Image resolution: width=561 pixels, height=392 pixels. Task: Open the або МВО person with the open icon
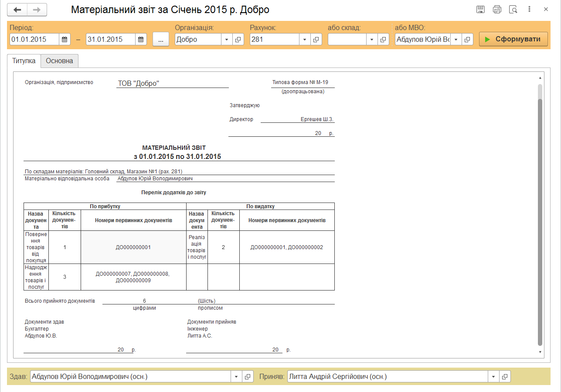coord(467,39)
